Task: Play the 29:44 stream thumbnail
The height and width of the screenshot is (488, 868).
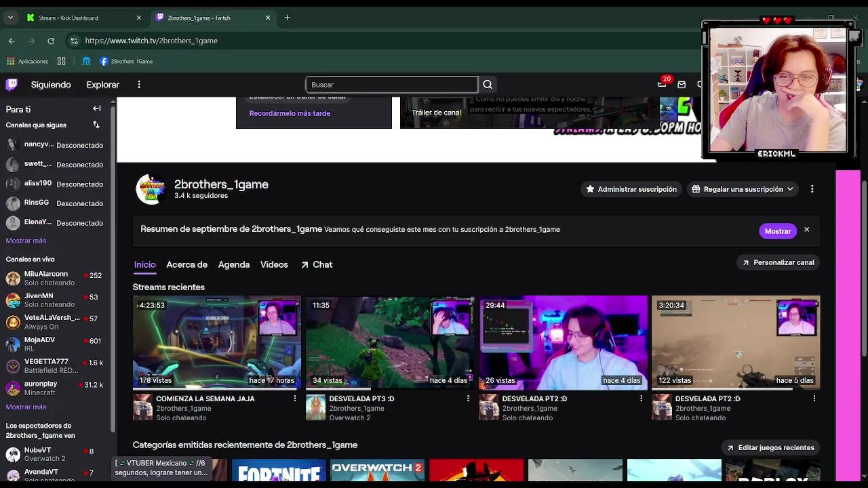Action: [563, 342]
